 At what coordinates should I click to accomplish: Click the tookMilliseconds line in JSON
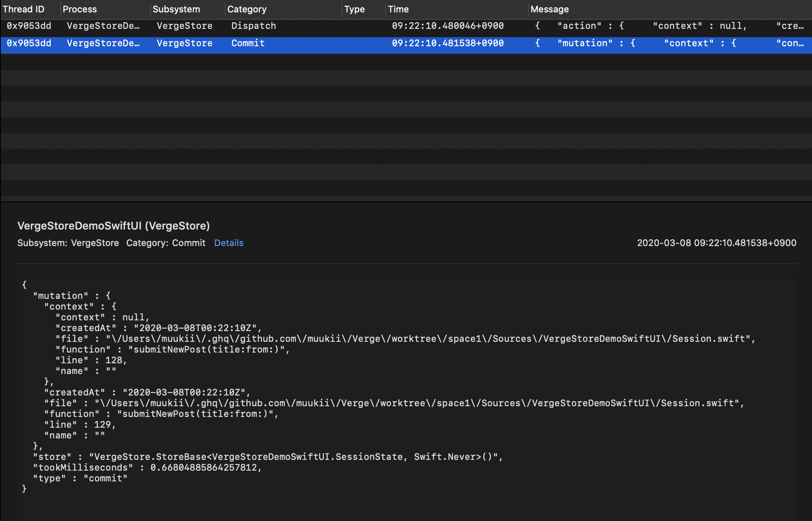tap(147, 467)
